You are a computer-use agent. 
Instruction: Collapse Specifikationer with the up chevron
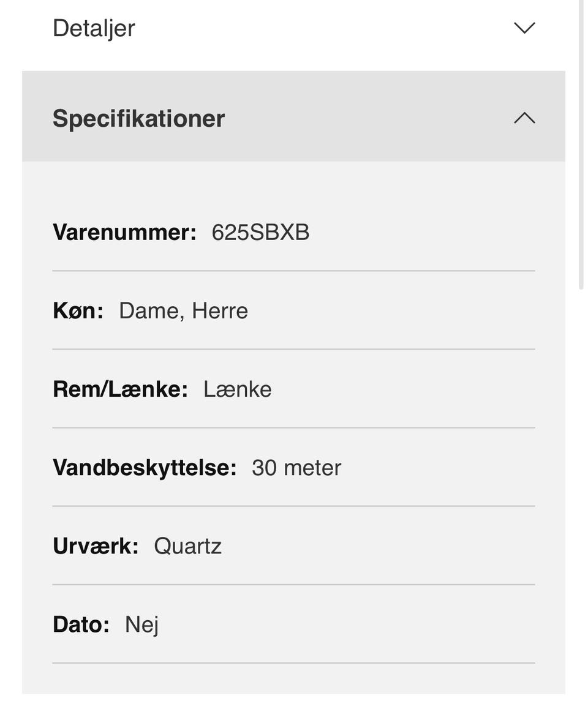coord(524,118)
